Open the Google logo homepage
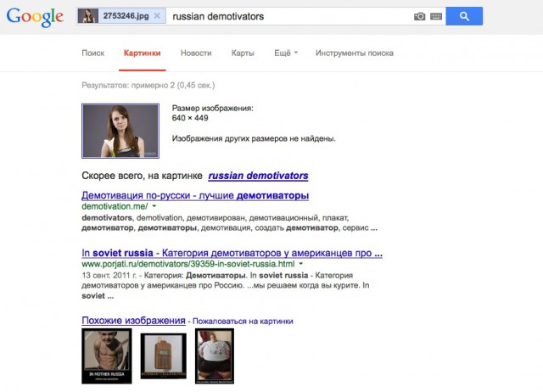The width and height of the screenshot is (543, 392). (35, 17)
